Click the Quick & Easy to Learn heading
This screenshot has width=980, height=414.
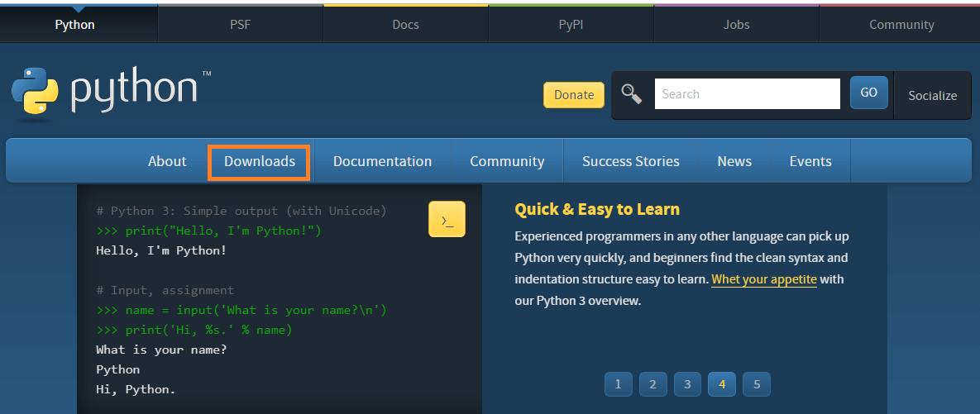[597, 208]
